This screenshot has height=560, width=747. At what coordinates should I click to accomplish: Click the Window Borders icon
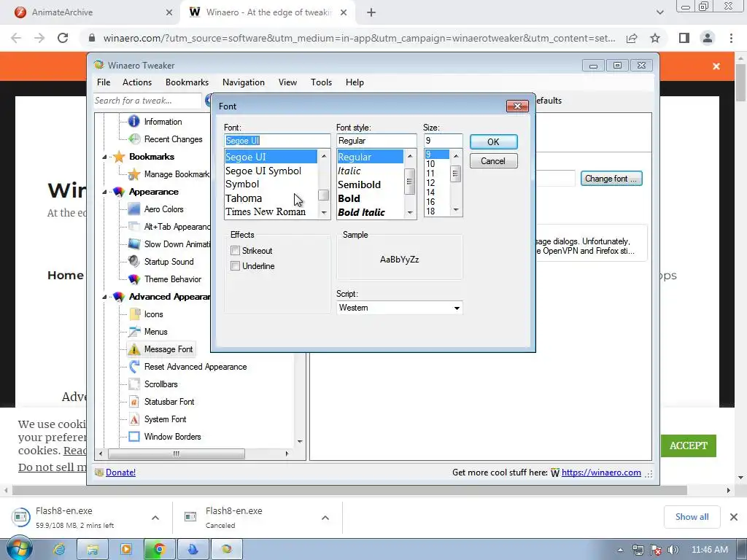coord(134,437)
